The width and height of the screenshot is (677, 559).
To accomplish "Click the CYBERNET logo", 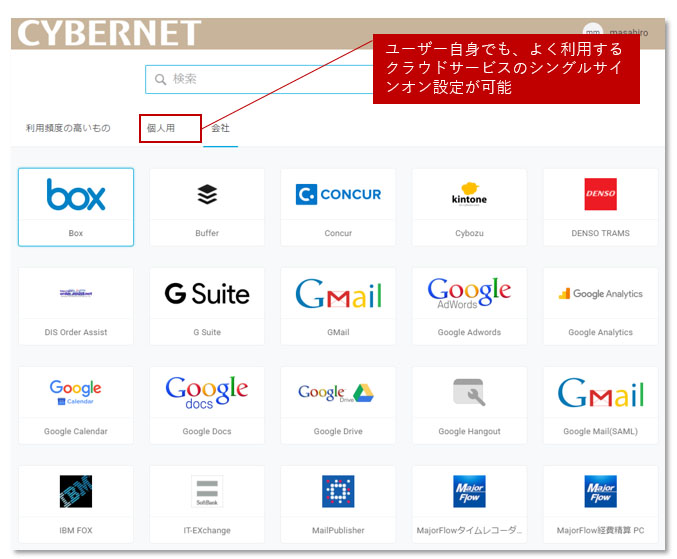I will click(x=109, y=32).
